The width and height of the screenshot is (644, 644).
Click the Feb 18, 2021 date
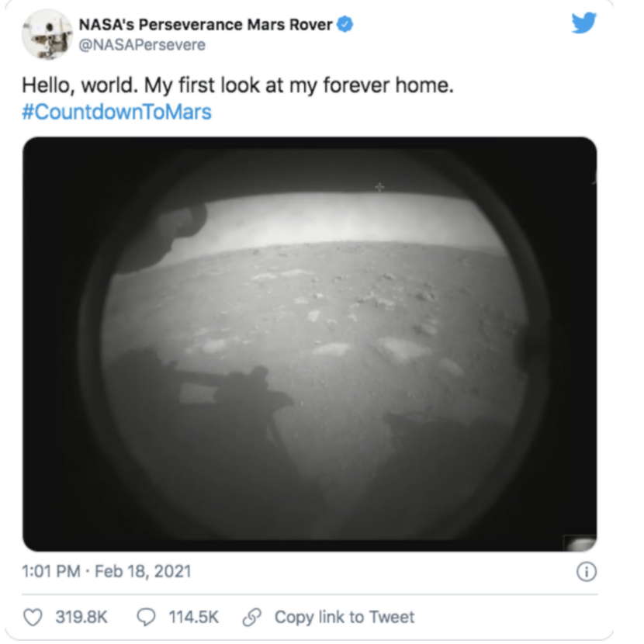click(143, 572)
